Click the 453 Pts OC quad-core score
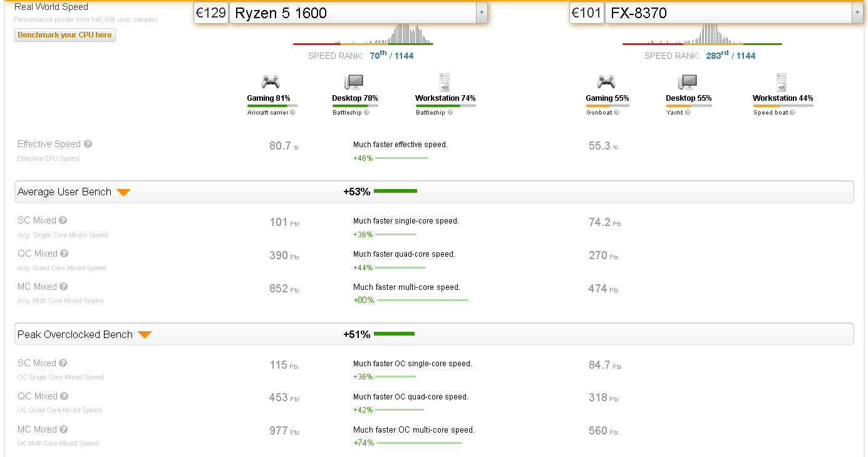 point(284,398)
